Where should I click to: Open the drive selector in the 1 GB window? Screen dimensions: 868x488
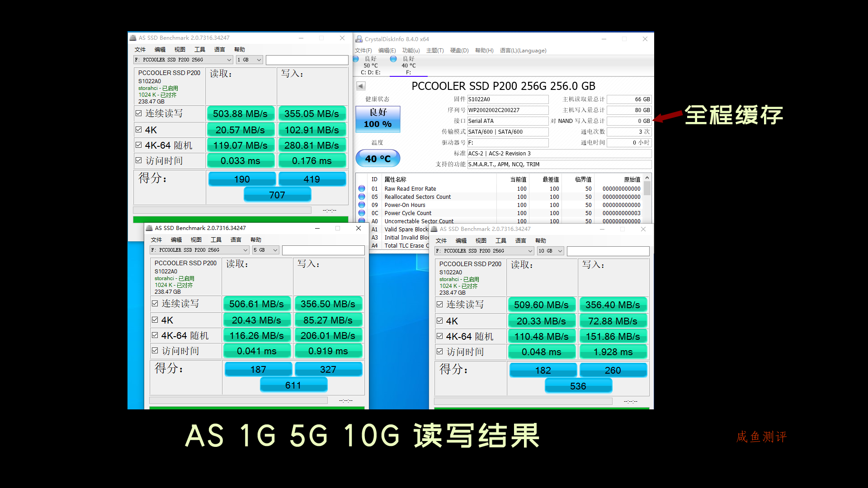click(183, 60)
